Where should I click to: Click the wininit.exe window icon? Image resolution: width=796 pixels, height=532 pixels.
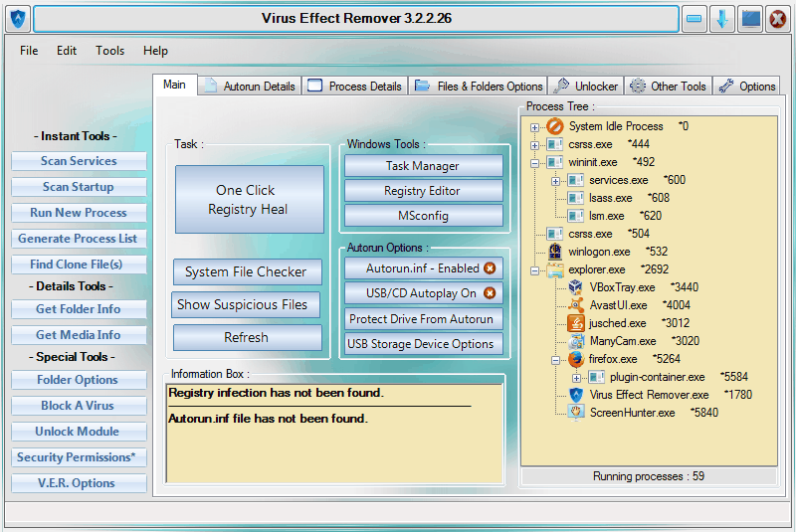point(555,162)
